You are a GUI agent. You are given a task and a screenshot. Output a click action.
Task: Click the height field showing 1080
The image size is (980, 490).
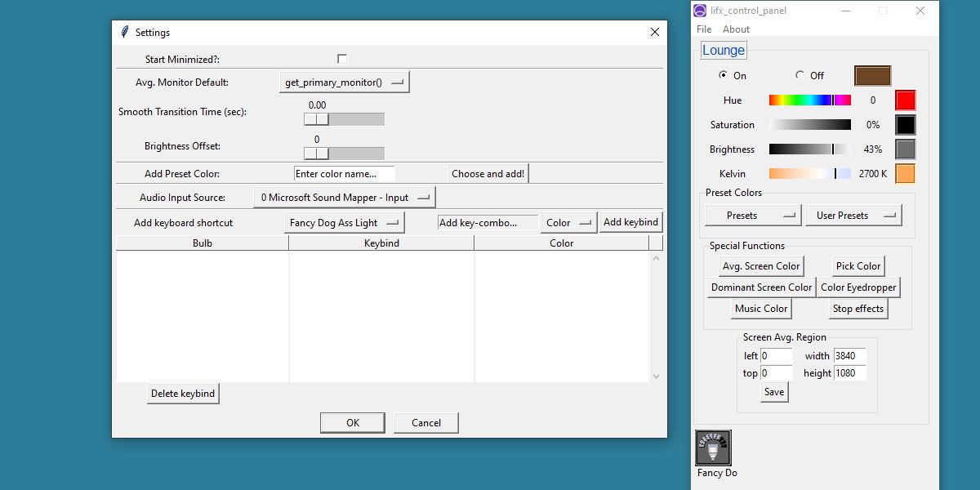click(x=850, y=373)
